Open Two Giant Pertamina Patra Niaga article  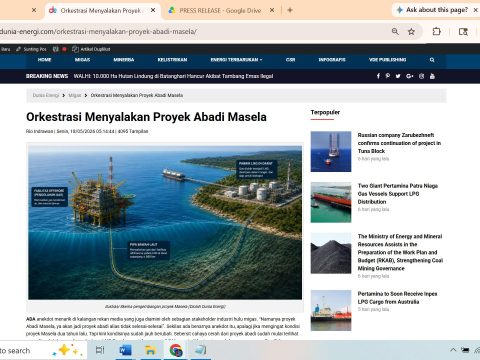398,194
